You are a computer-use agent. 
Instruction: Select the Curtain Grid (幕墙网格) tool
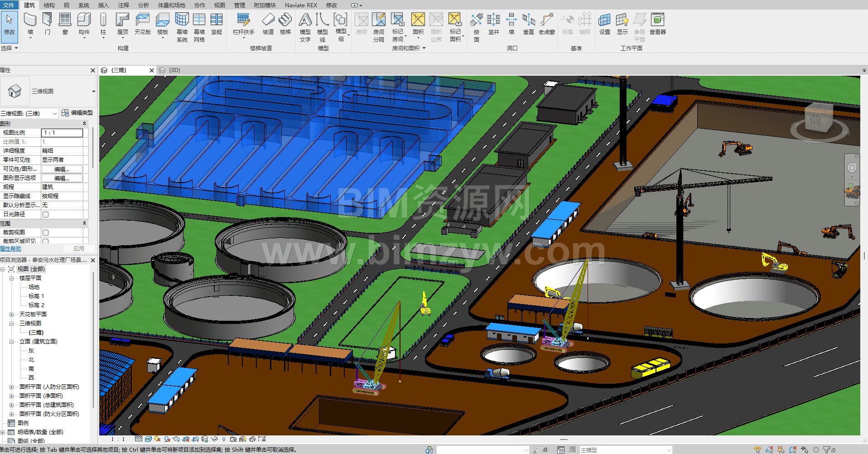(x=199, y=27)
